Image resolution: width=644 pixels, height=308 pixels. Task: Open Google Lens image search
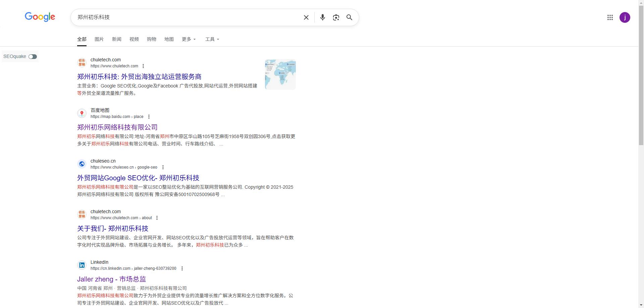pyautogui.click(x=336, y=17)
